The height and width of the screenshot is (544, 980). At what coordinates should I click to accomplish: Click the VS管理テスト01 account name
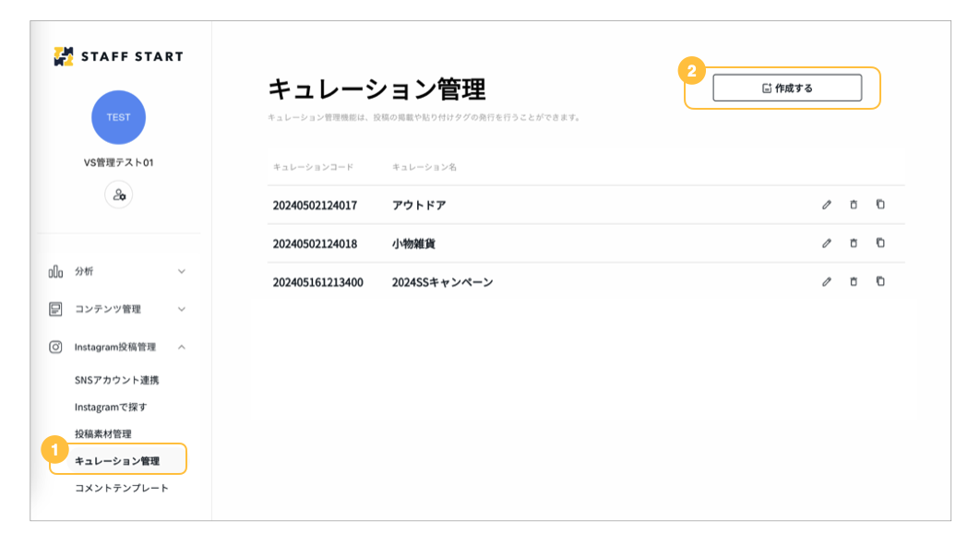click(119, 162)
